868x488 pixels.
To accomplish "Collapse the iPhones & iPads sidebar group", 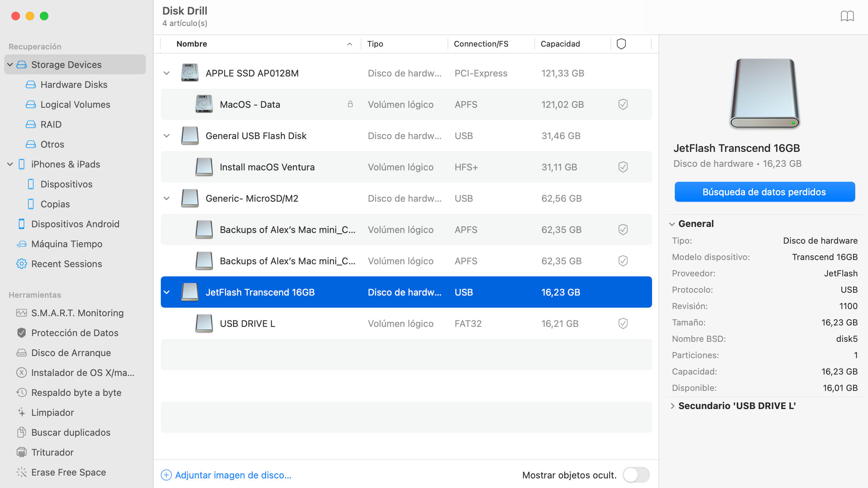I will [10, 164].
